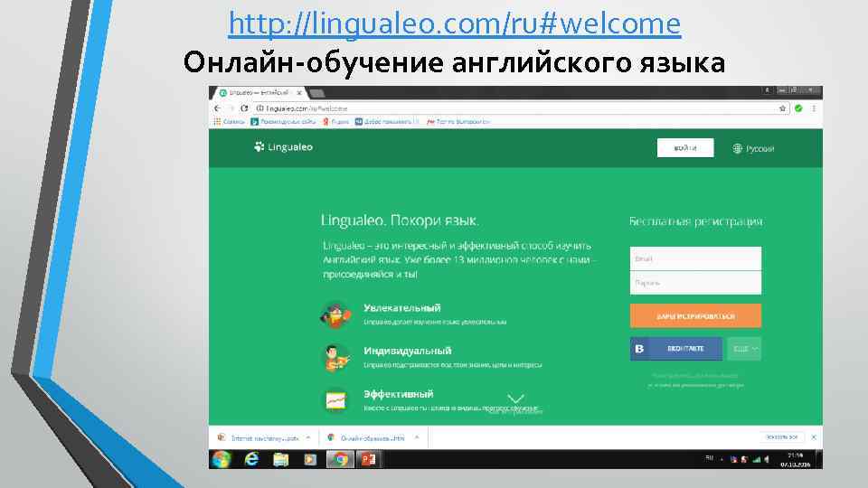Open downloaded Internet pptx file
This screenshot has height=488, width=868.
click(x=259, y=437)
